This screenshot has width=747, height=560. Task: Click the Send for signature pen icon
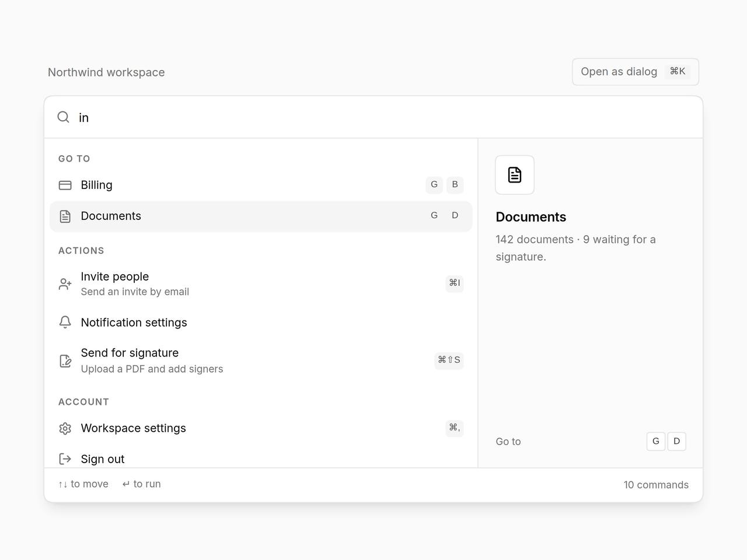pyautogui.click(x=65, y=361)
